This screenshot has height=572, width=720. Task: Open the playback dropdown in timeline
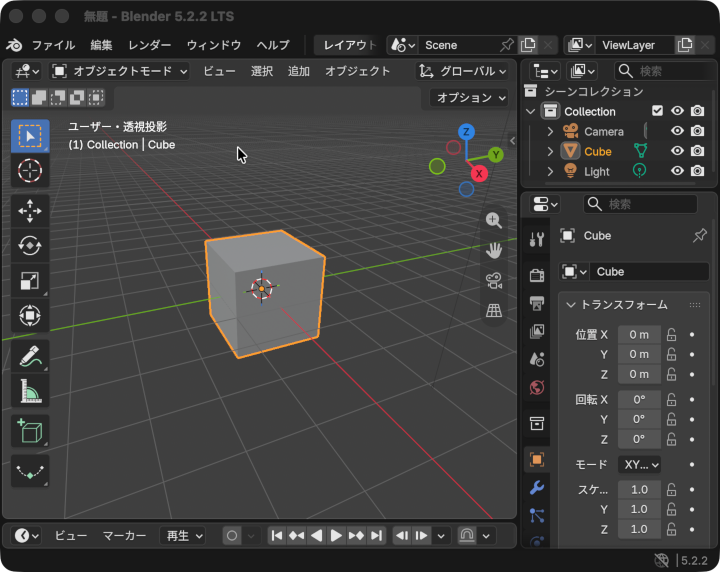tap(183, 536)
